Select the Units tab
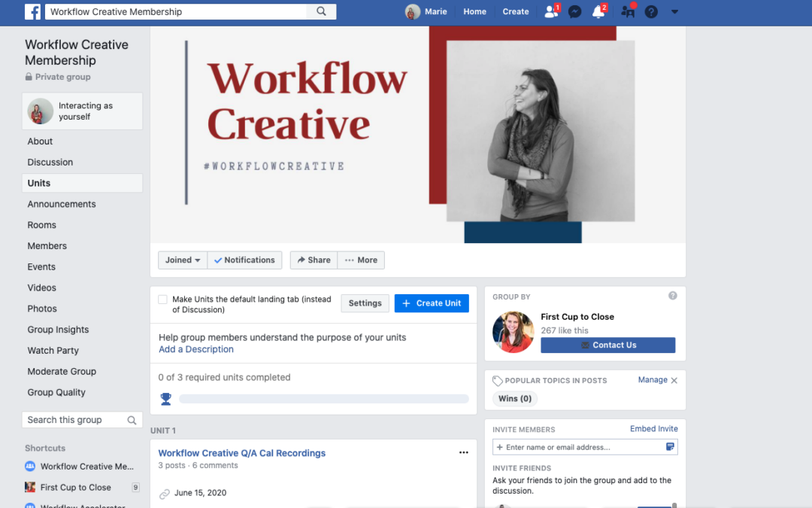This screenshot has width=812, height=508. tap(83, 183)
